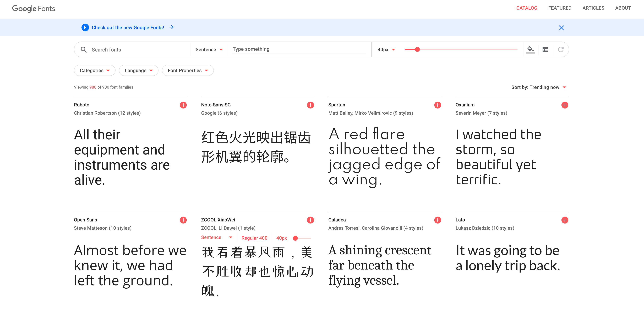
Task: Open the Noto Sans SC font title
Action: [x=216, y=105]
